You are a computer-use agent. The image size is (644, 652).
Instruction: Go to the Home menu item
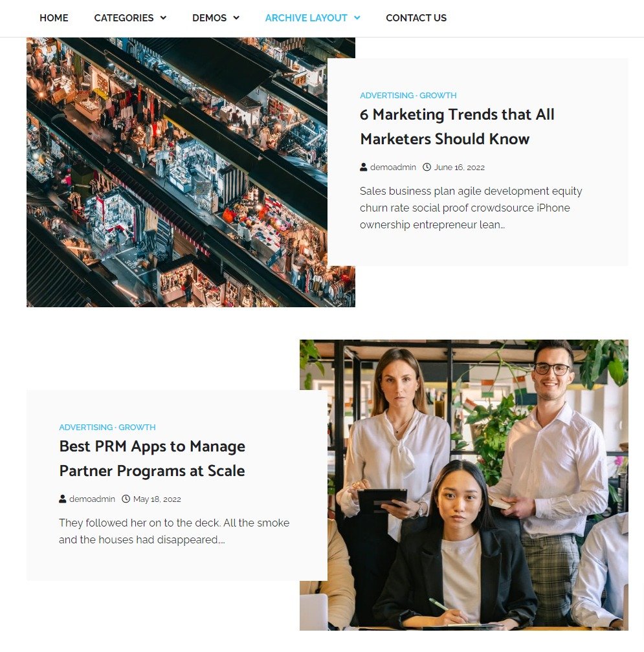[x=54, y=18]
